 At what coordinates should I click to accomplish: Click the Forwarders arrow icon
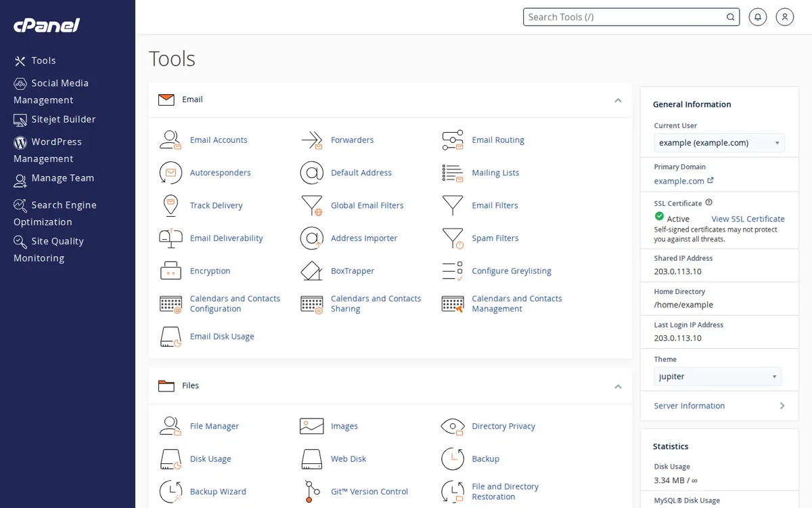(x=311, y=140)
